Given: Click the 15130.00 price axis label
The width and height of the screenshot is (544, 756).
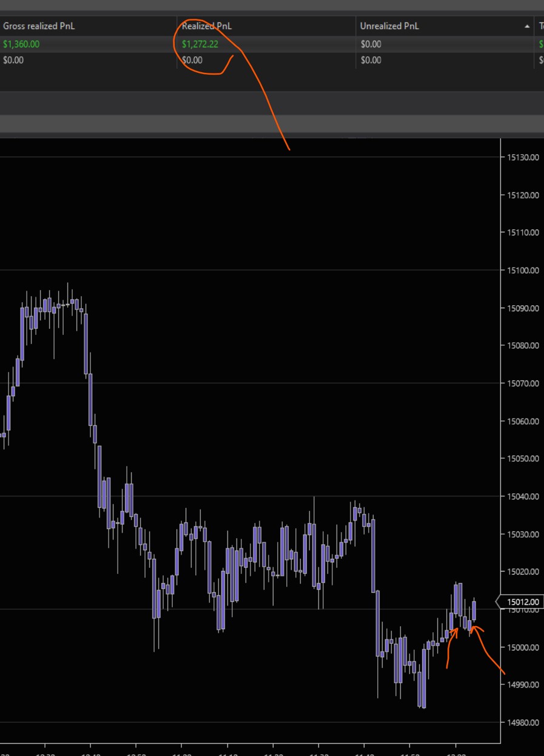Looking at the screenshot, I should [522, 157].
